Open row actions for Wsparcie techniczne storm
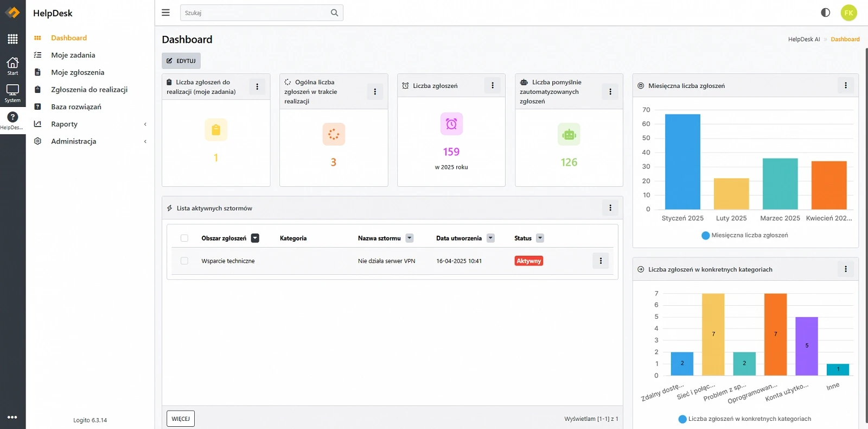This screenshot has height=429, width=868. coord(601,261)
